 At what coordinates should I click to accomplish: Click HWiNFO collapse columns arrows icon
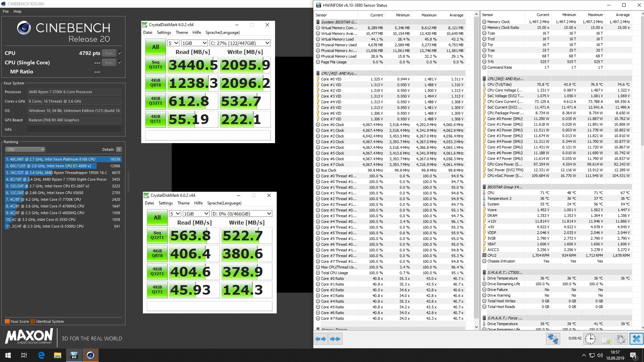pyautogui.click(x=335, y=339)
